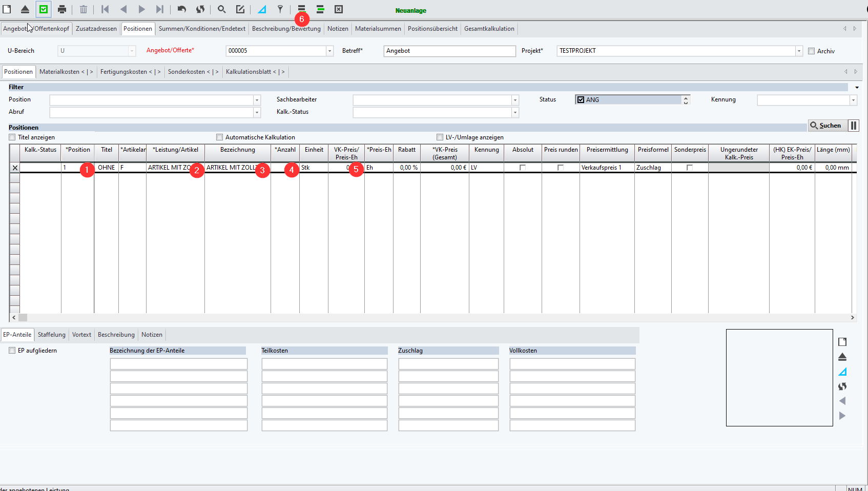Expand the Sachbearbeiter filter dropdown
868x491 pixels.
click(515, 100)
